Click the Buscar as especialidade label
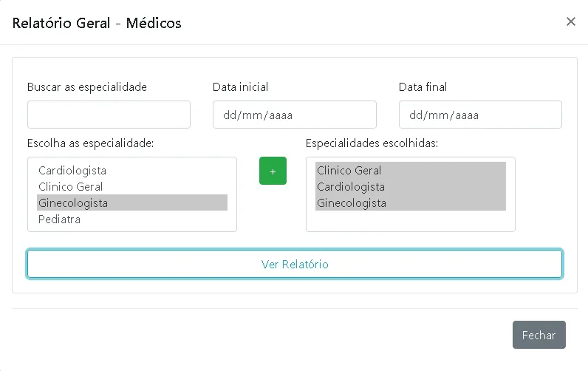The image size is (588, 371). pyautogui.click(x=87, y=87)
